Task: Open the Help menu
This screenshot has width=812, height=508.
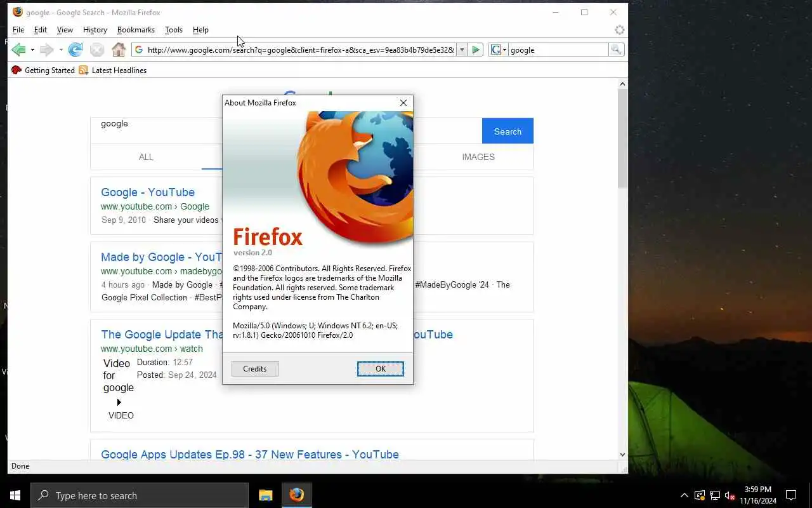Action: coord(200,30)
